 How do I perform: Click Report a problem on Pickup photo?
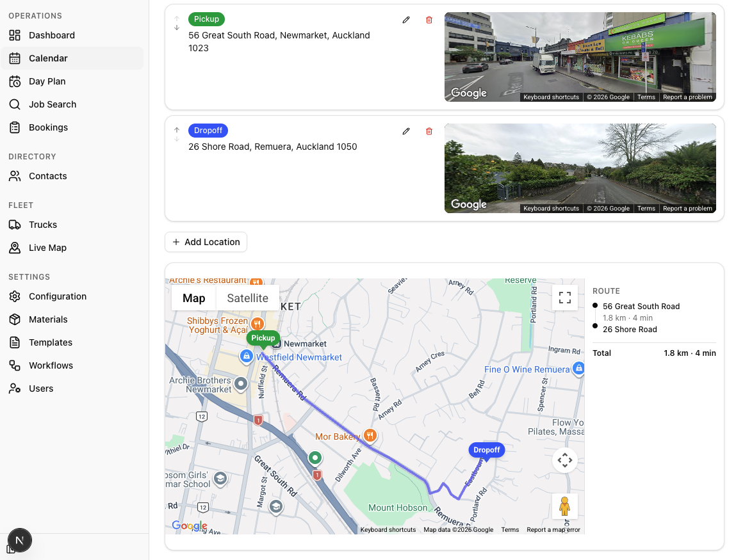[x=687, y=97]
